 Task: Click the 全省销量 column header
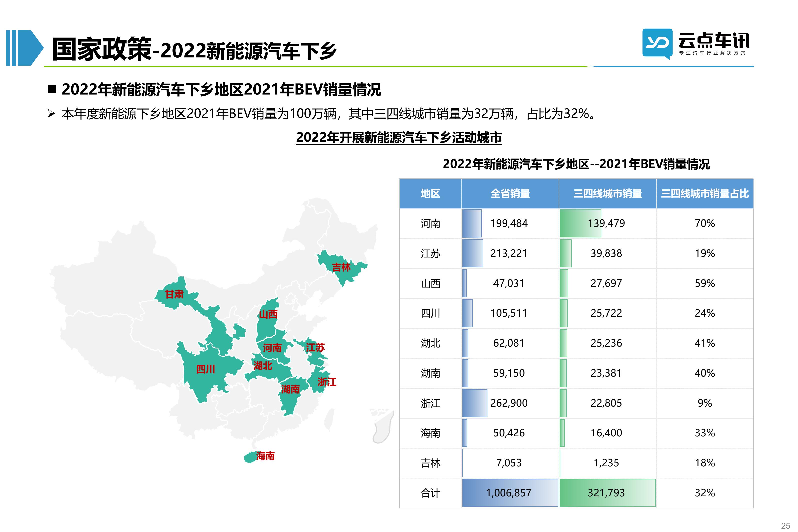point(510,193)
